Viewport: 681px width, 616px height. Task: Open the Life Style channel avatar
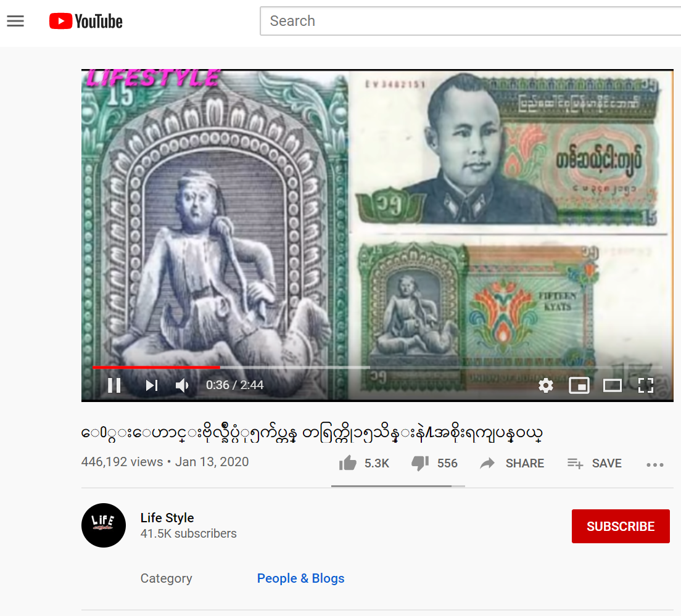(104, 525)
